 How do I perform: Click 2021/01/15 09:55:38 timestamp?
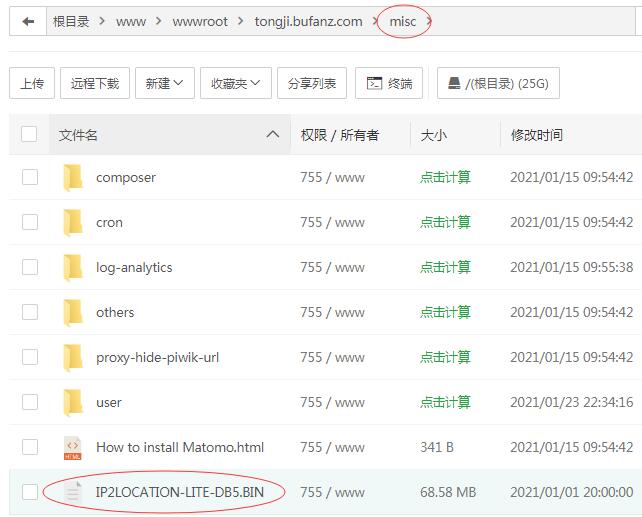(572, 267)
